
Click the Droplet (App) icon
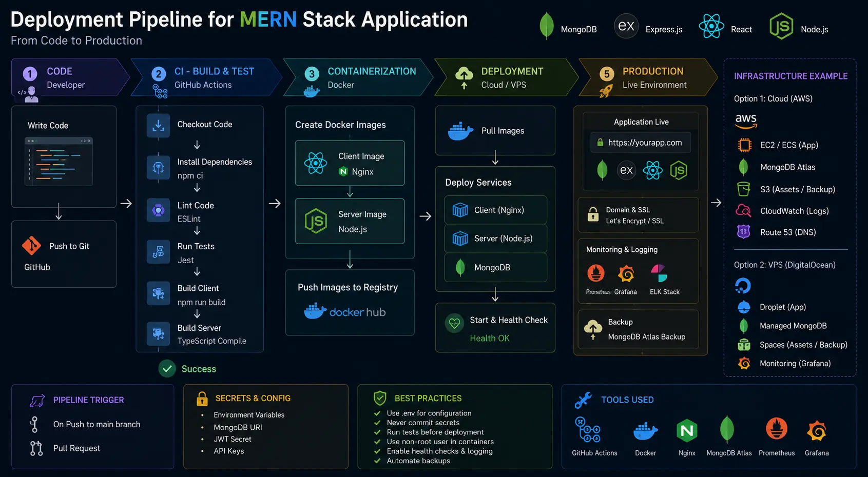pyautogui.click(x=744, y=307)
